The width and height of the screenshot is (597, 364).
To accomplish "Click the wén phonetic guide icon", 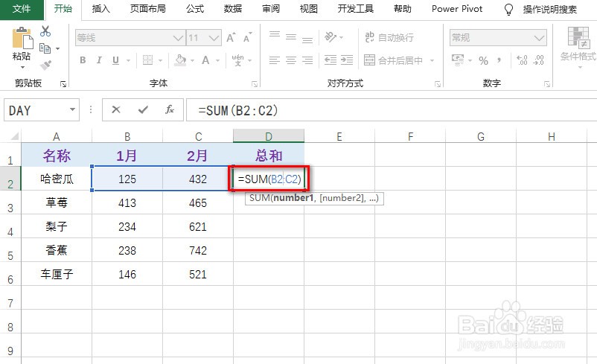I will (237, 60).
